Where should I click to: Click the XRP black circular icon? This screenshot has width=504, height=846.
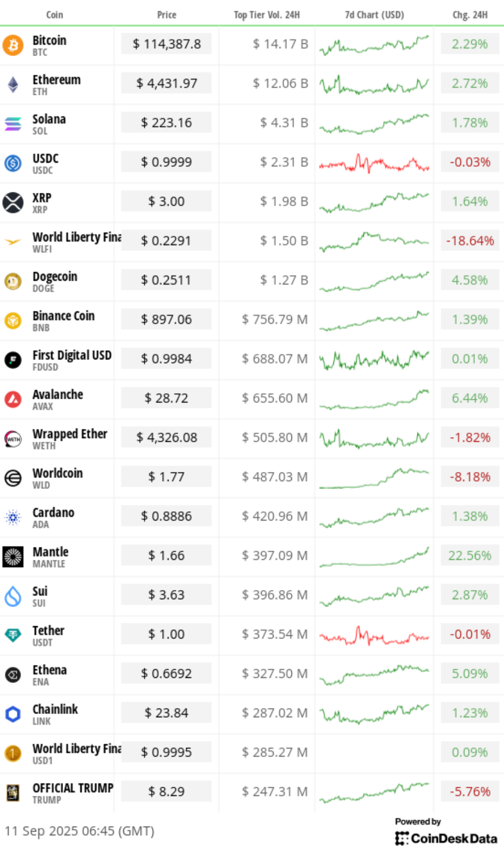click(x=13, y=203)
